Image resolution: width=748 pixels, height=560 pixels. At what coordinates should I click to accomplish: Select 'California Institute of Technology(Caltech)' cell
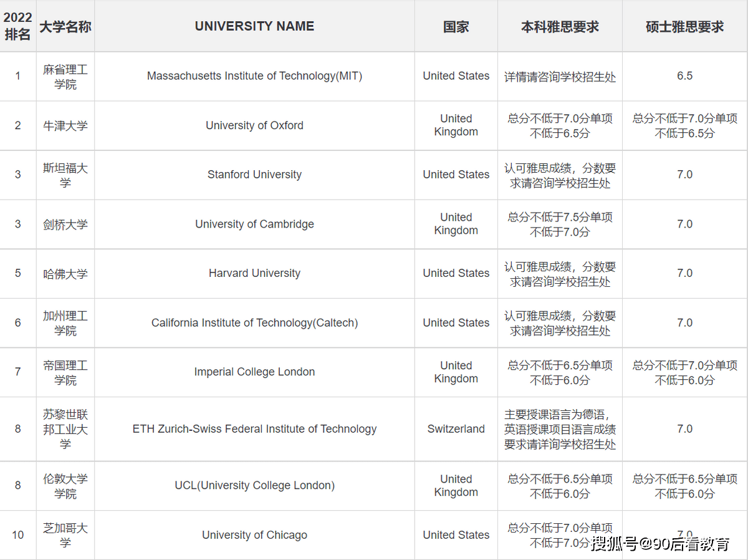click(254, 323)
